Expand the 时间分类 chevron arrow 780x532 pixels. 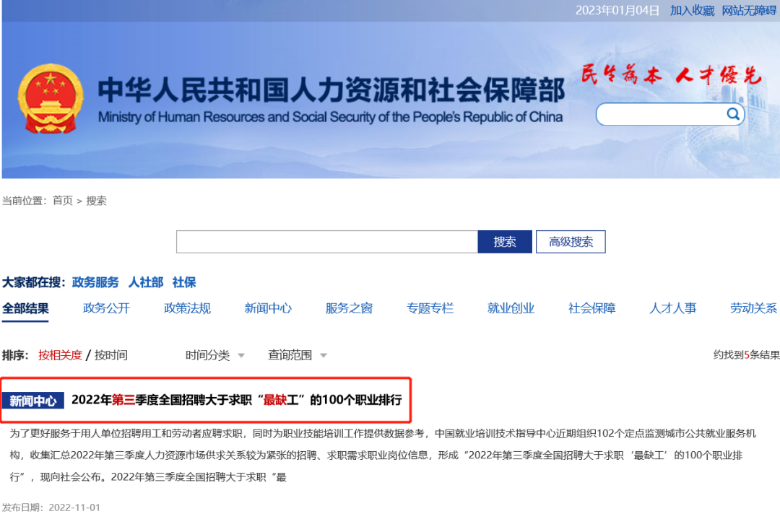[x=241, y=355]
